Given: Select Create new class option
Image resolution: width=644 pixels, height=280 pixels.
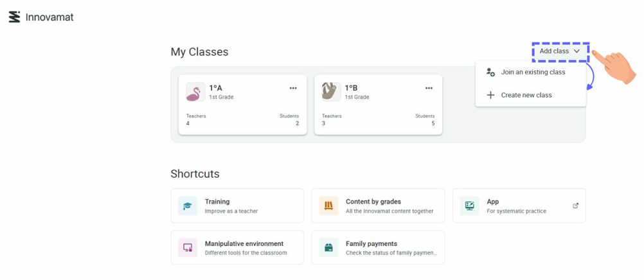Looking at the screenshot, I should [x=526, y=95].
